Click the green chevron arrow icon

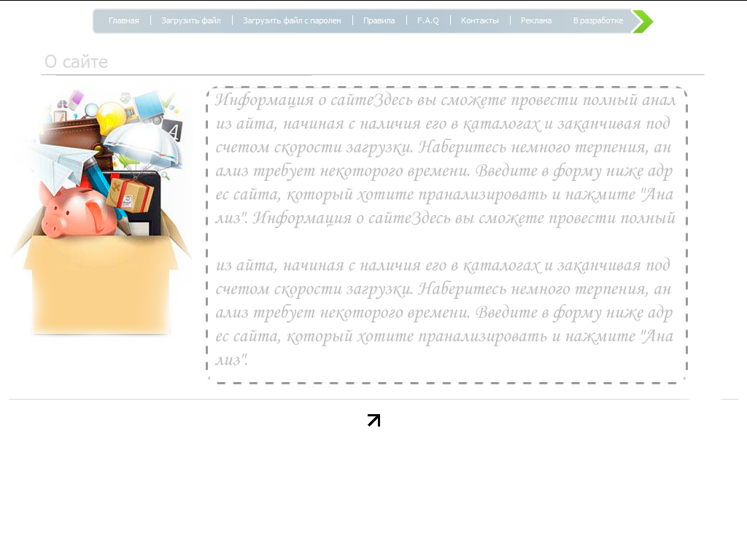click(x=642, y=21)
